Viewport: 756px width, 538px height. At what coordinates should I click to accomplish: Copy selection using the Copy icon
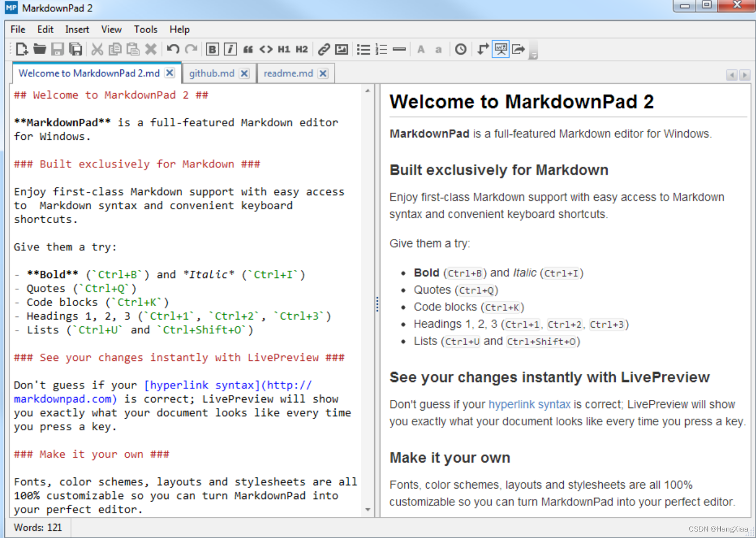click(x=115, y=49)
